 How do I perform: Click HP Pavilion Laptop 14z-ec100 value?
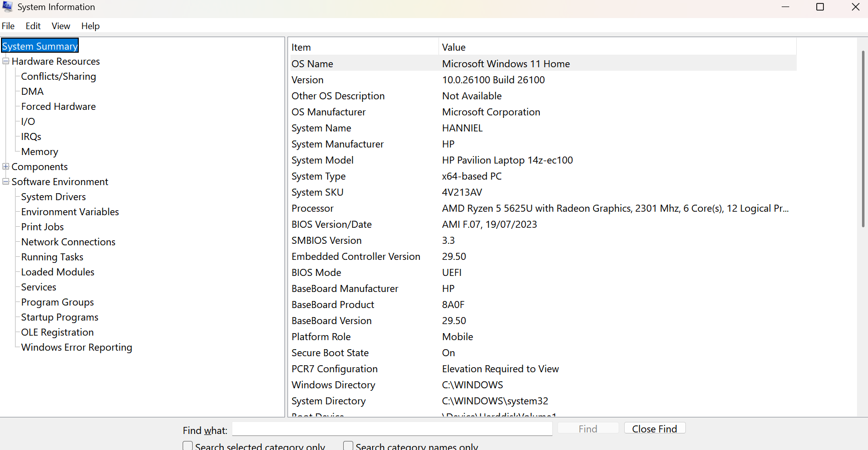click(x=507, y=160)
